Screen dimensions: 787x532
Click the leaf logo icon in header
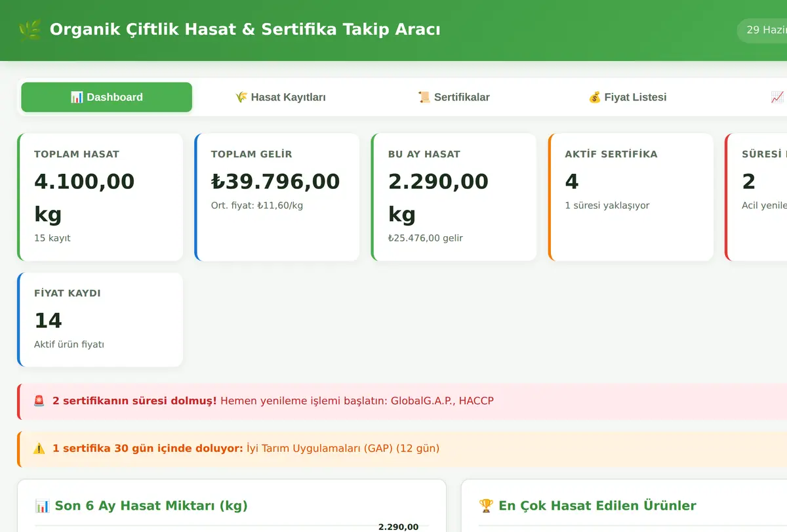point(30,30)
